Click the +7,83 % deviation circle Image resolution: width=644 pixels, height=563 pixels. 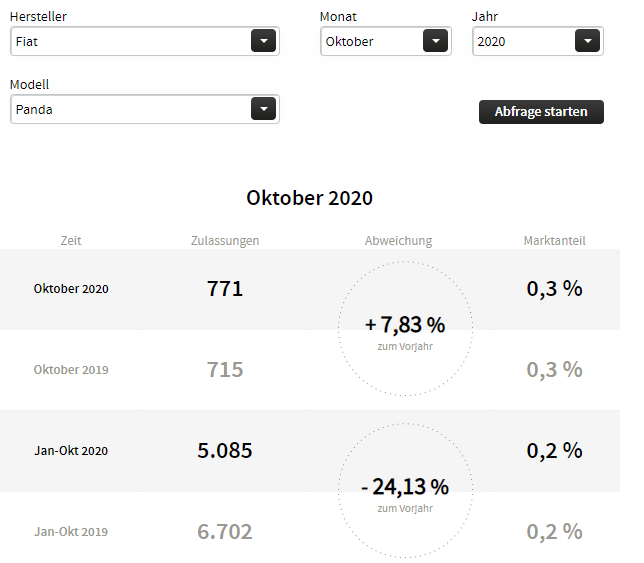coord(405,328)
